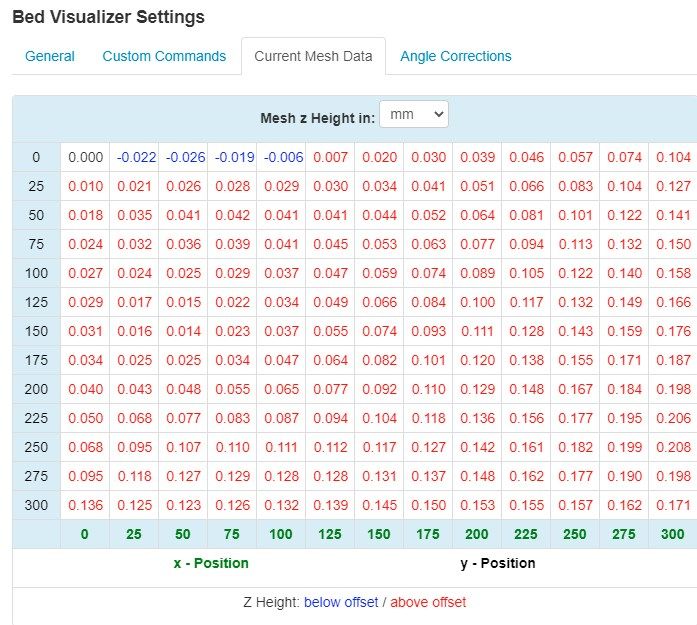The height and width of the screenshot is (625, 697).
Task: Select the Current Mesh Data tab
Action: click(313, 56)
